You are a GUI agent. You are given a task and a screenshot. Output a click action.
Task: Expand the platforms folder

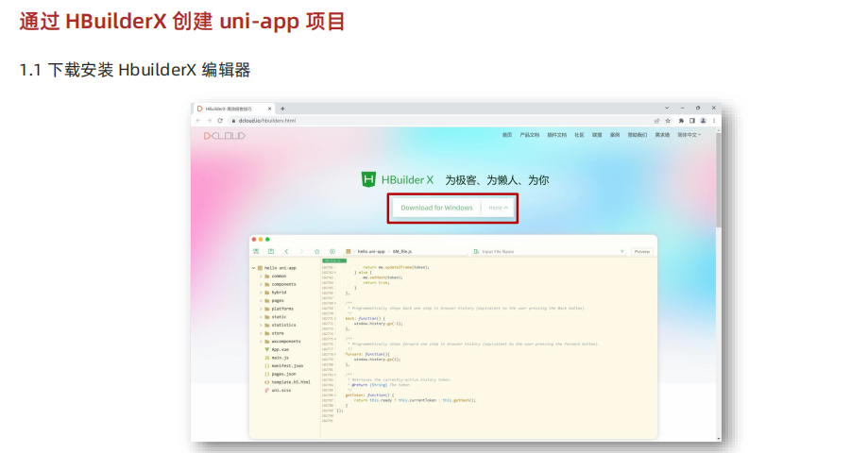click(262, 309)
